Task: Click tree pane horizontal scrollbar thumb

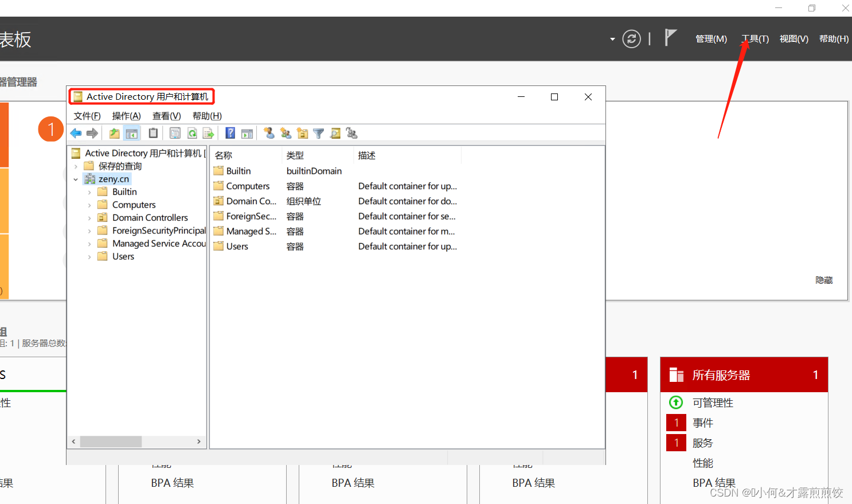Action: (x=111, y=442)
